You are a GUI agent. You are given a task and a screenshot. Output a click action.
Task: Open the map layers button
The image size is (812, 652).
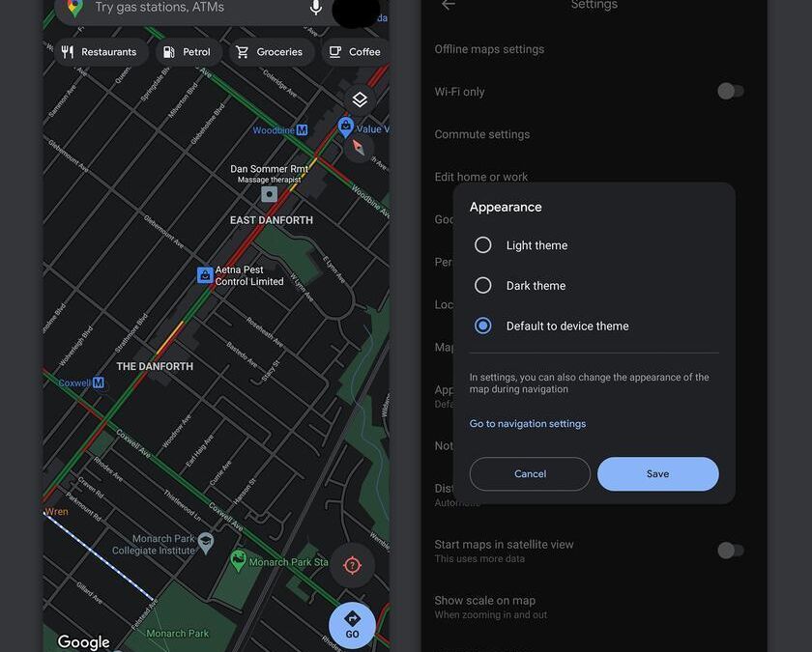[360, 99]
